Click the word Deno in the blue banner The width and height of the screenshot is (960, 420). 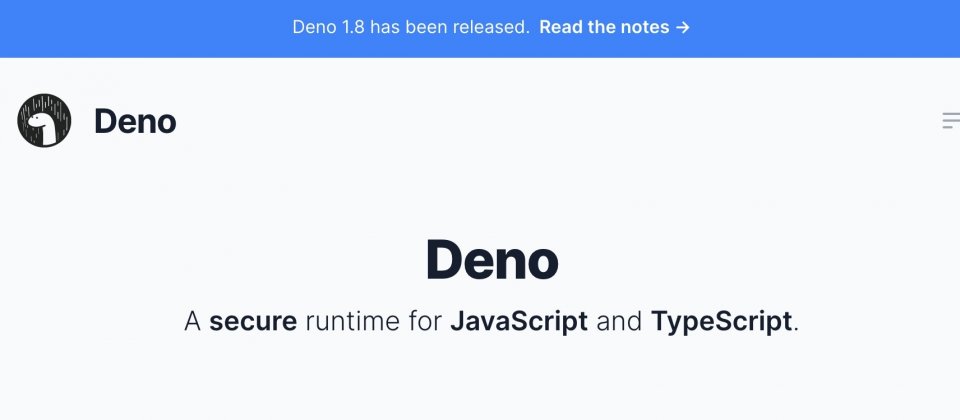click(x=315, y=27)
